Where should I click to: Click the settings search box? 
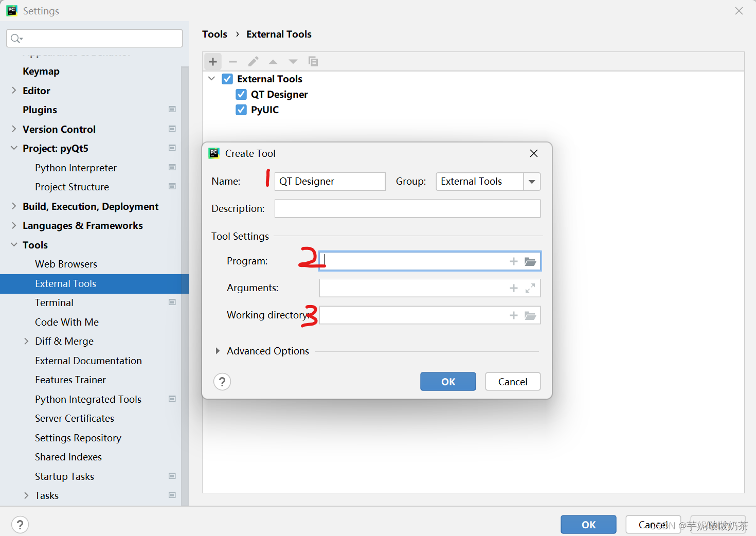[x=95, y=39]
